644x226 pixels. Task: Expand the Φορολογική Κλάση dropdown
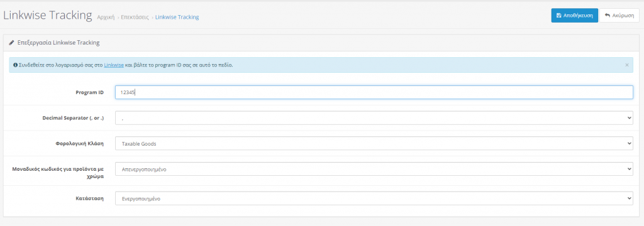click(374, 144)
